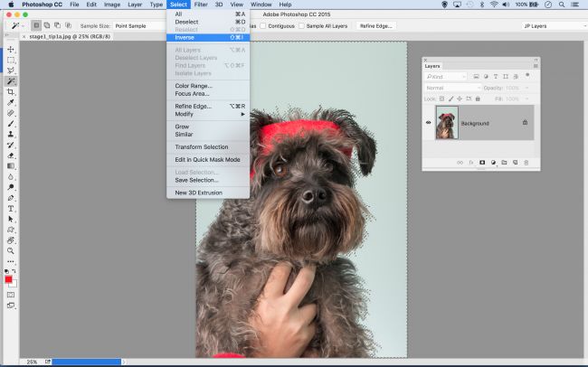Open the Kind filter dropdown in Layers
This screenshot has height=367, width=588.
[x=446, y=77]
